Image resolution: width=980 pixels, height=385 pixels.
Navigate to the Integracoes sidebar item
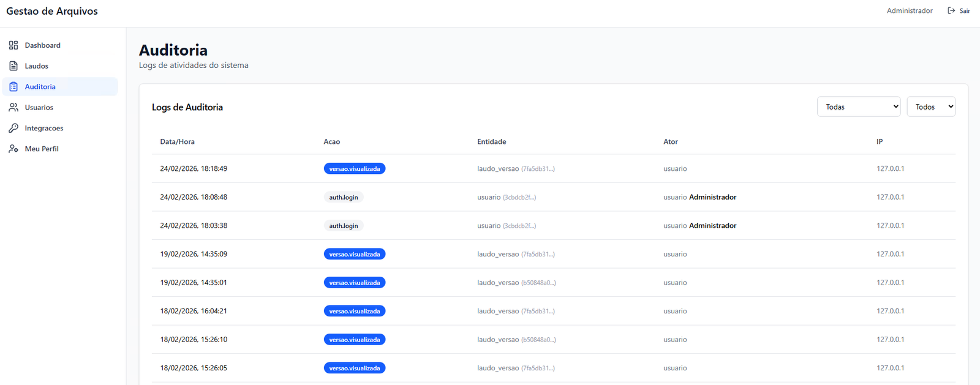44,129
